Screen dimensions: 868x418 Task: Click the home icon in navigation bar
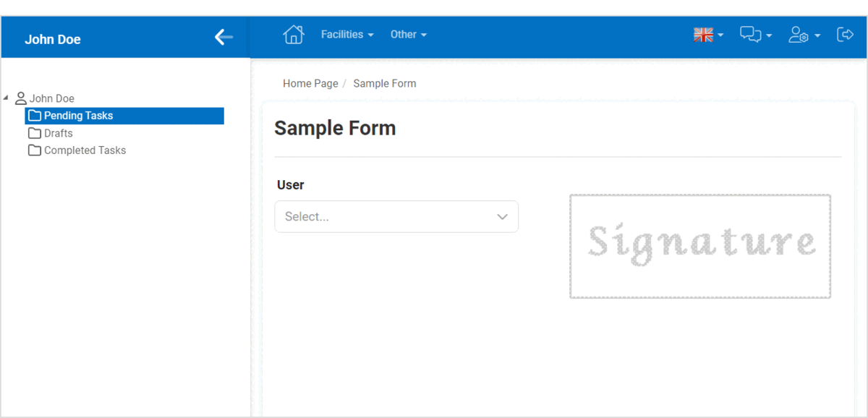tap(294, 34)
